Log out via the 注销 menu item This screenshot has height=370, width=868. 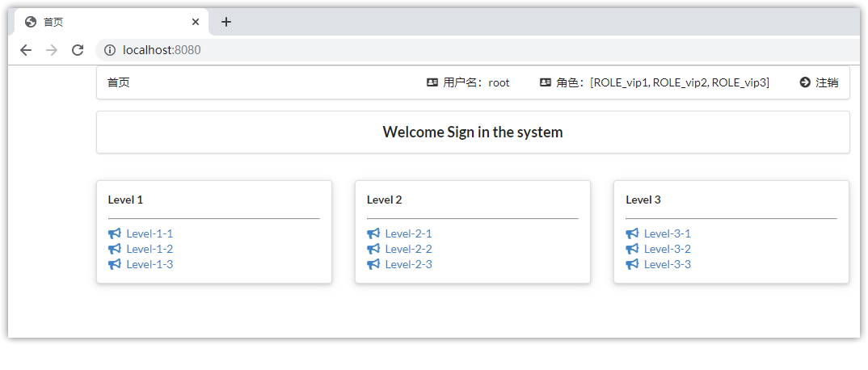(x=827, y=82)
